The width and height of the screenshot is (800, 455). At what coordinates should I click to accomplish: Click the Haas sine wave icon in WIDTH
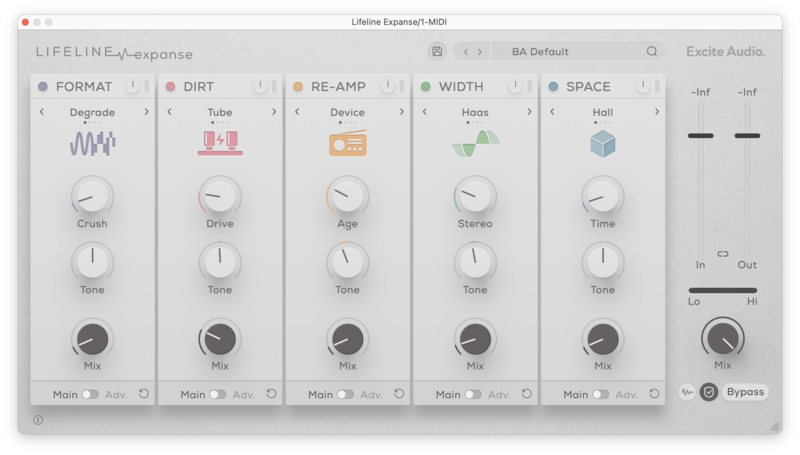[x=475, y=143]
